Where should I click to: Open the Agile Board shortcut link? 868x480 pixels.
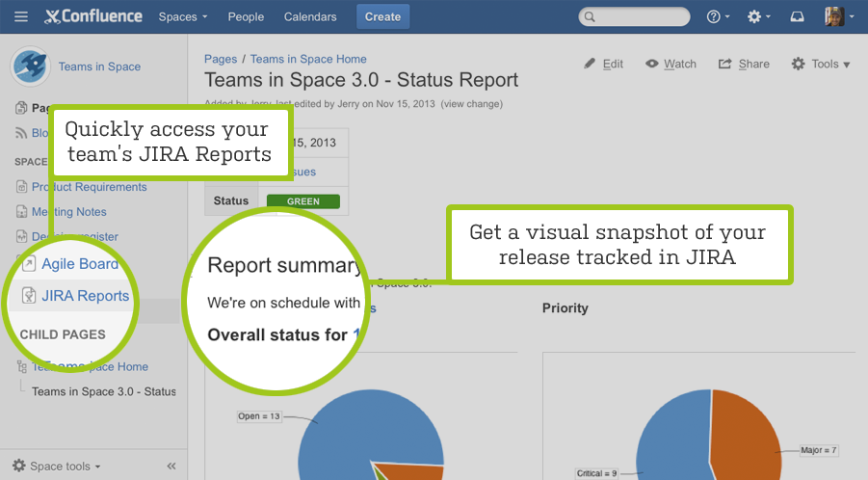click(80, 263)
